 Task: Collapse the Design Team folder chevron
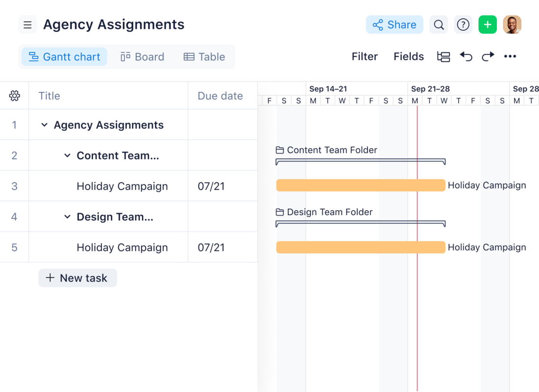pyautogui.click(x=67, y=217)
